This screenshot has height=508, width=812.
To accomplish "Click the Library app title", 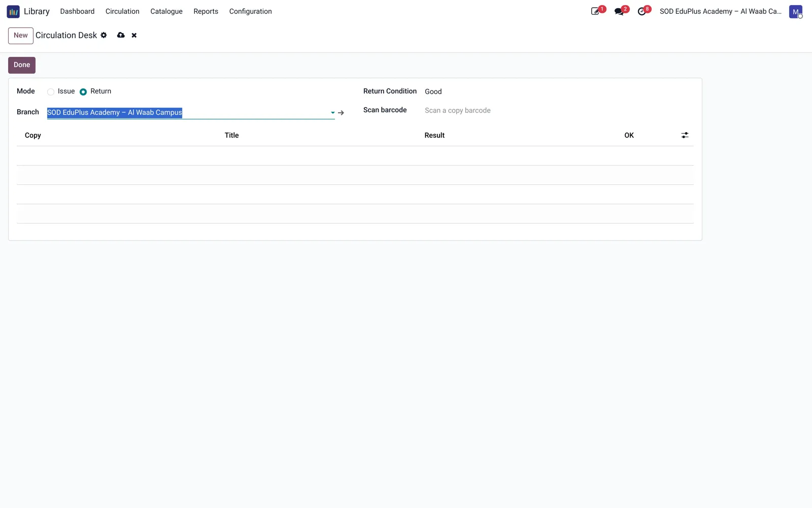I will 37,11.
